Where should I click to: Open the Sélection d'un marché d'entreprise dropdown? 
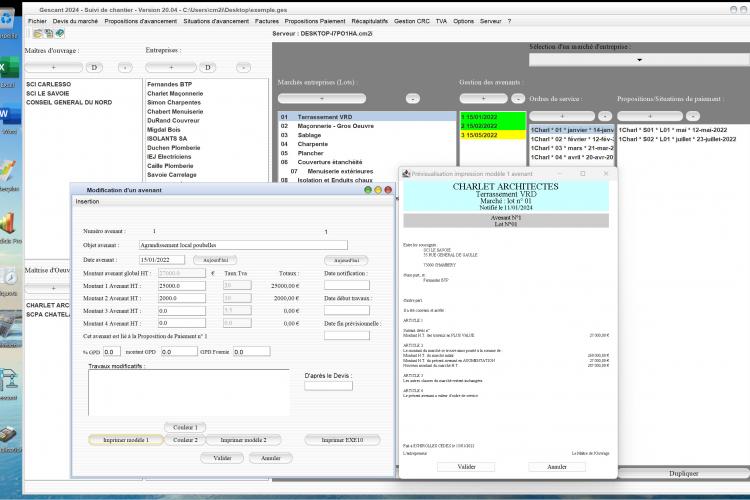point(639,60)
